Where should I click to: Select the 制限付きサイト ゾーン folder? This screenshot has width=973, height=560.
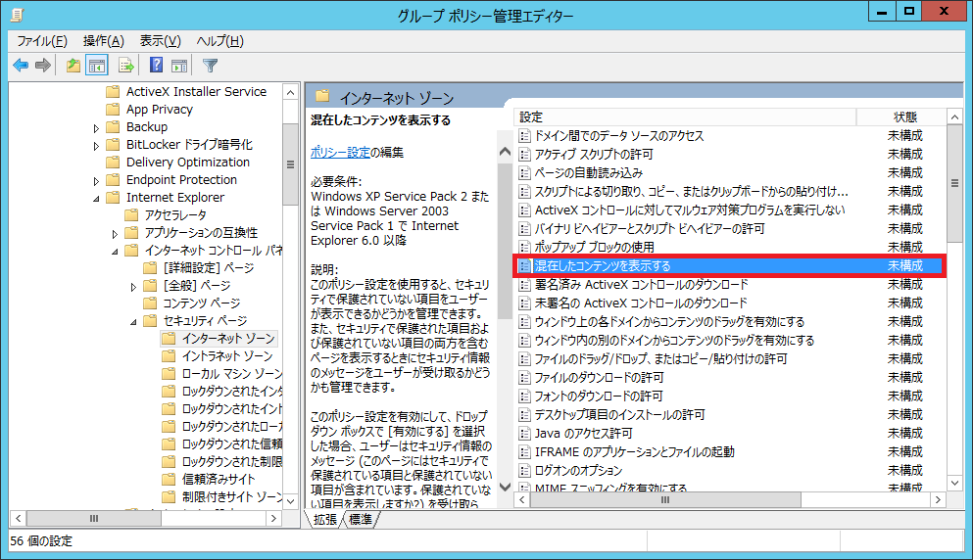pyautogui.click(x=232, y=497)
